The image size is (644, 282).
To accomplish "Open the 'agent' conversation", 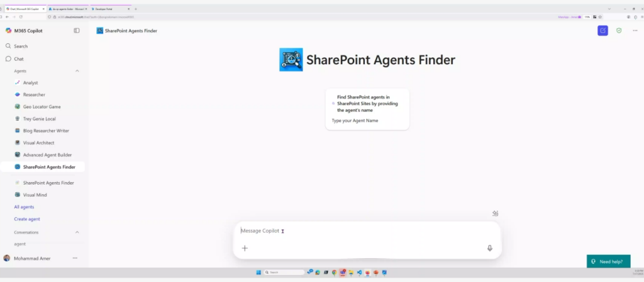I will click(19, 244).
